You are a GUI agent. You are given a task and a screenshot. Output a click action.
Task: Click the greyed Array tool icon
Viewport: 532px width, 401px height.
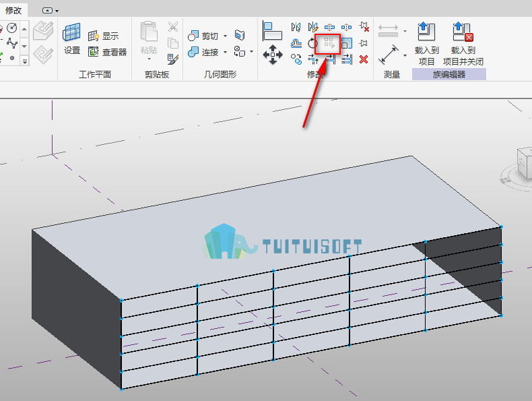[329, 43]
